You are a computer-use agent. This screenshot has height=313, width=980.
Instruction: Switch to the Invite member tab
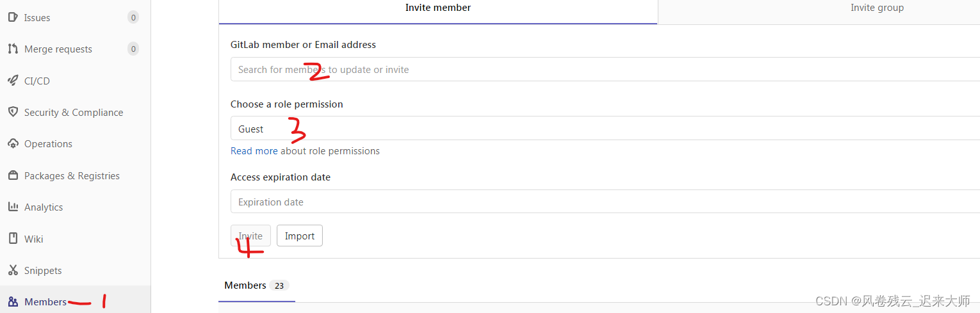pos(438,8)
